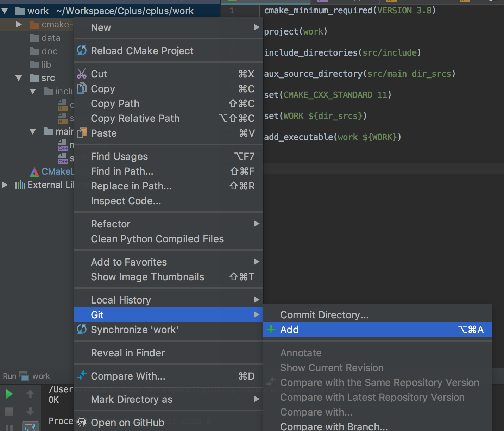Click the Paste clipboard icon
The width and height of the screenshot is (504, 431).
pos(82,132)
